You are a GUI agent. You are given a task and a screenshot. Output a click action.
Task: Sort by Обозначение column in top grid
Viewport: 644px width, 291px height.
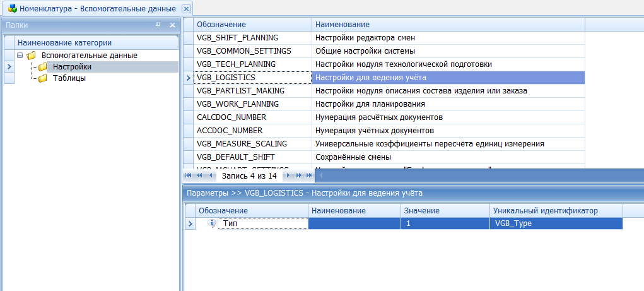(252, 24)
